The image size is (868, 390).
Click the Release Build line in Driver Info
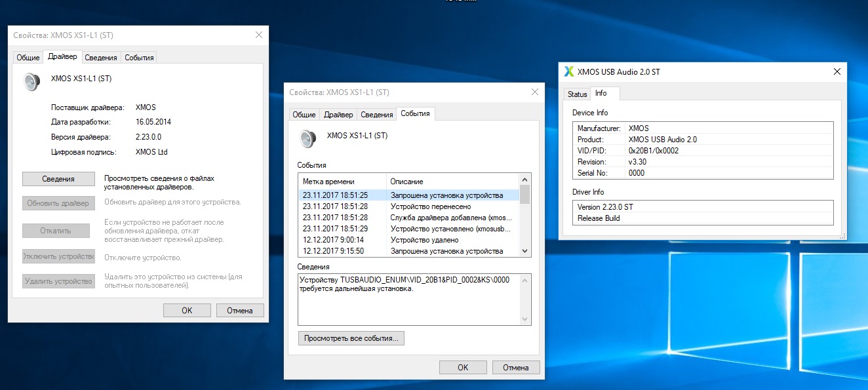coord(599,218)
